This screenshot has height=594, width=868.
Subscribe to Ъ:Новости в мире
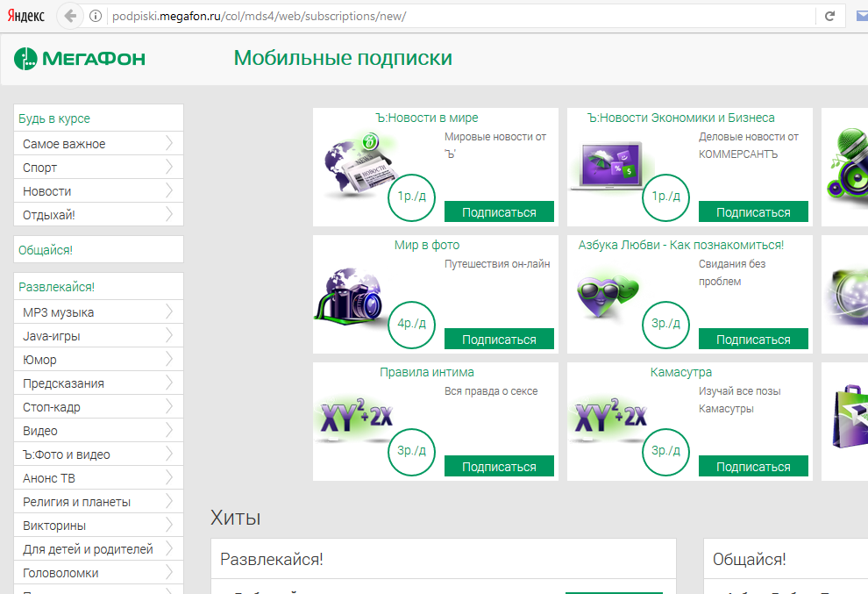[499, 212]
